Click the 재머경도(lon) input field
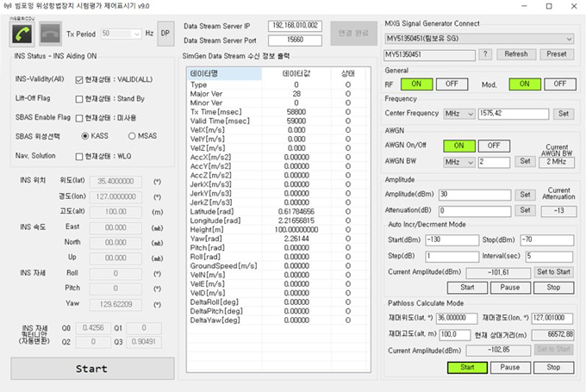Image resolution: width=586 pixels, height=392 pixels. (x=552, y=318)
